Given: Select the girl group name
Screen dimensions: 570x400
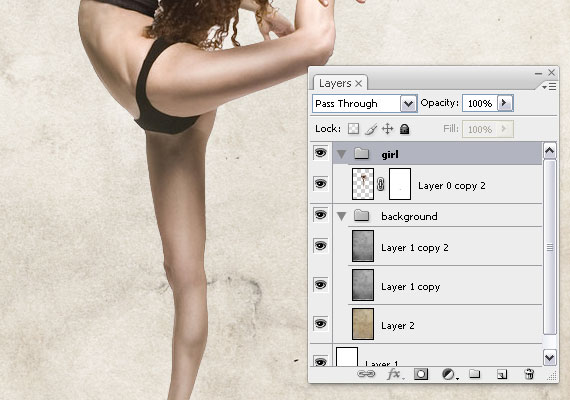Looking at the screenshot, I should (x=390, y=155).
